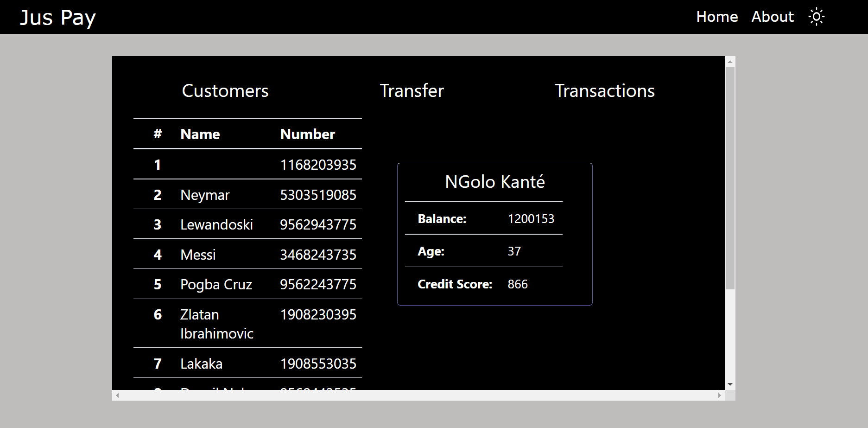Click the horizontal scrollbar right arrow

tap(719, 395)
